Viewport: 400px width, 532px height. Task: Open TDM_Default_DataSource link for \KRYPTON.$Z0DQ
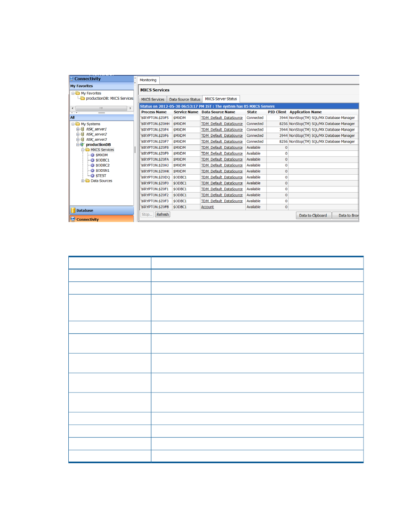pyautogui.click(x=222, y=177)
